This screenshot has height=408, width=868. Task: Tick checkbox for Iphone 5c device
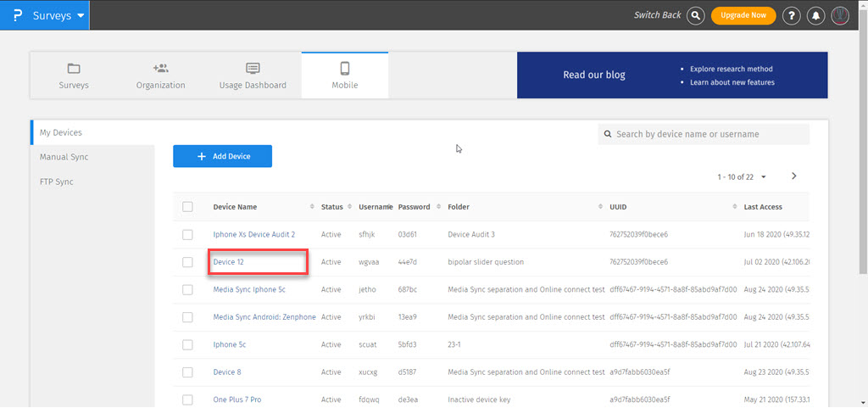(x=187, y=344)
